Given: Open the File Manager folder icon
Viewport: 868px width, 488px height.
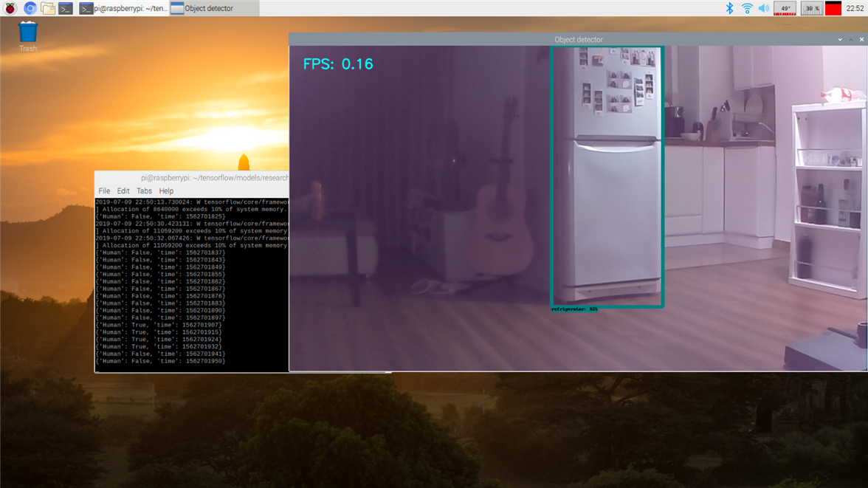Looking at the screenshot, I should (48, 8).
